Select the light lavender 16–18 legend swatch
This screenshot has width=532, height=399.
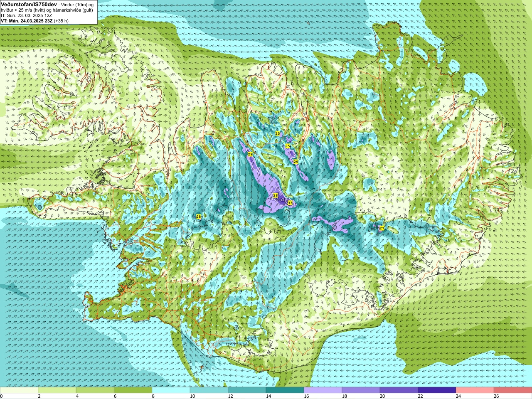[x=323, y=390]
